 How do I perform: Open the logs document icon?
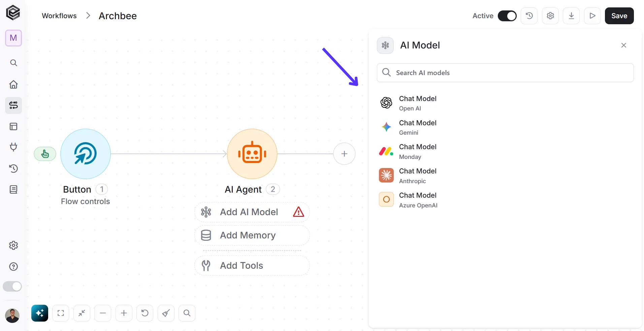point(13,190)
